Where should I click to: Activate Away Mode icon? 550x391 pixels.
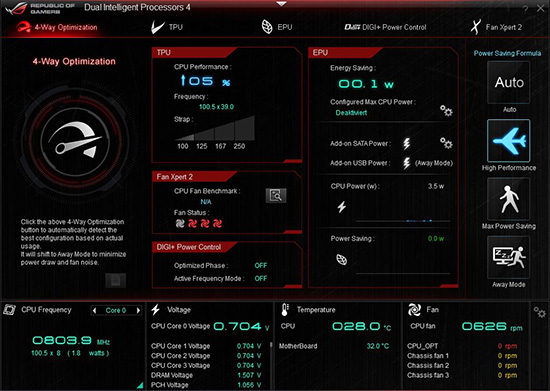tap(508, 257)
